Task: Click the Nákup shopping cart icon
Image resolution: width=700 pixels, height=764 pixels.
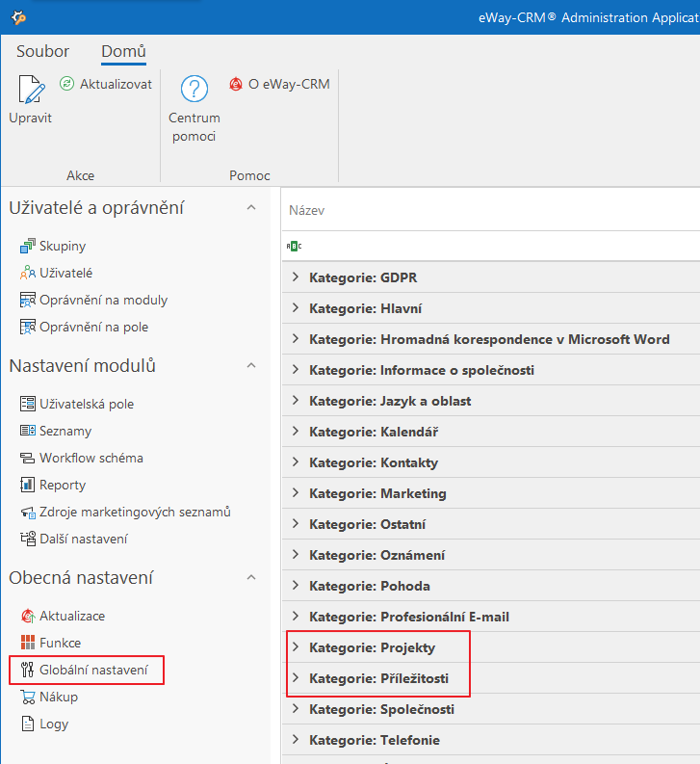Action: [x=27, y=697]
